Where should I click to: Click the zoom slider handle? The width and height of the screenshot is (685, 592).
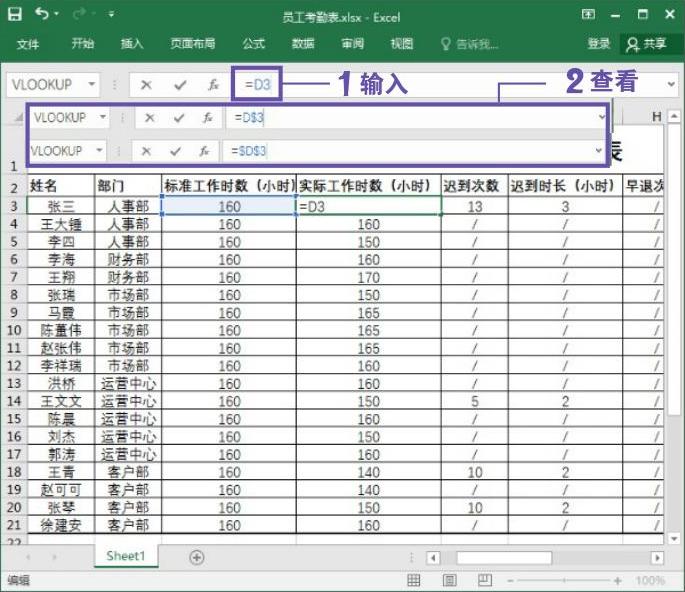[x=565, y=581]
